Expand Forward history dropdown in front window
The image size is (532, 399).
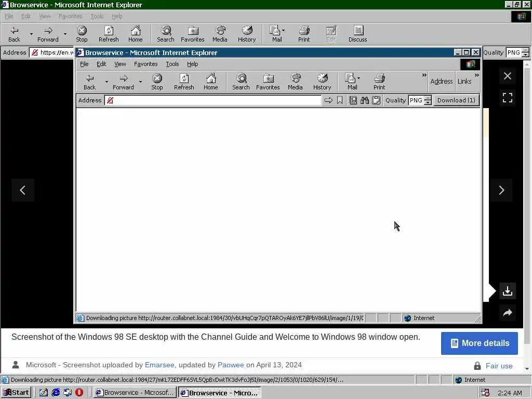click(x=140, y=82)
